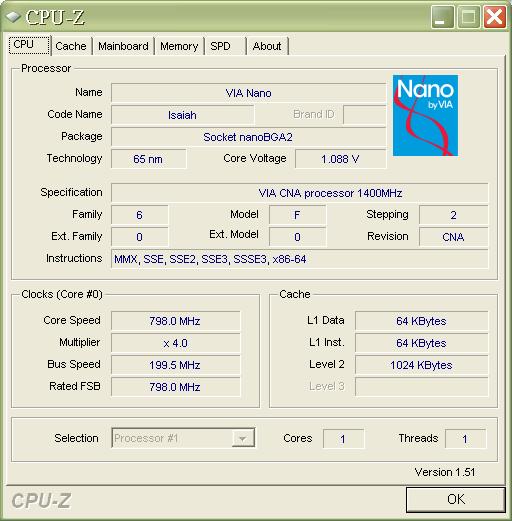Select the VIA Nano name field
Viewport: 512px width, 521px height.
248,93
